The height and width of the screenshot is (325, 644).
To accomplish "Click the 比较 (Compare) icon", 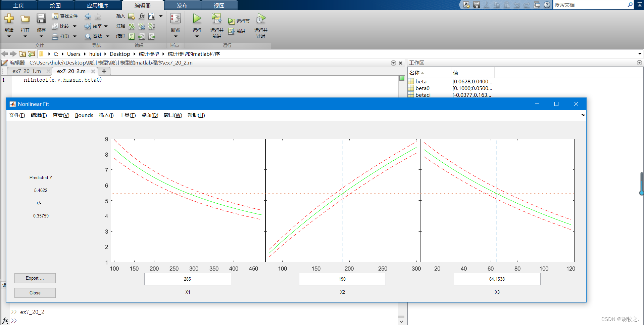I will coord(55,26).
